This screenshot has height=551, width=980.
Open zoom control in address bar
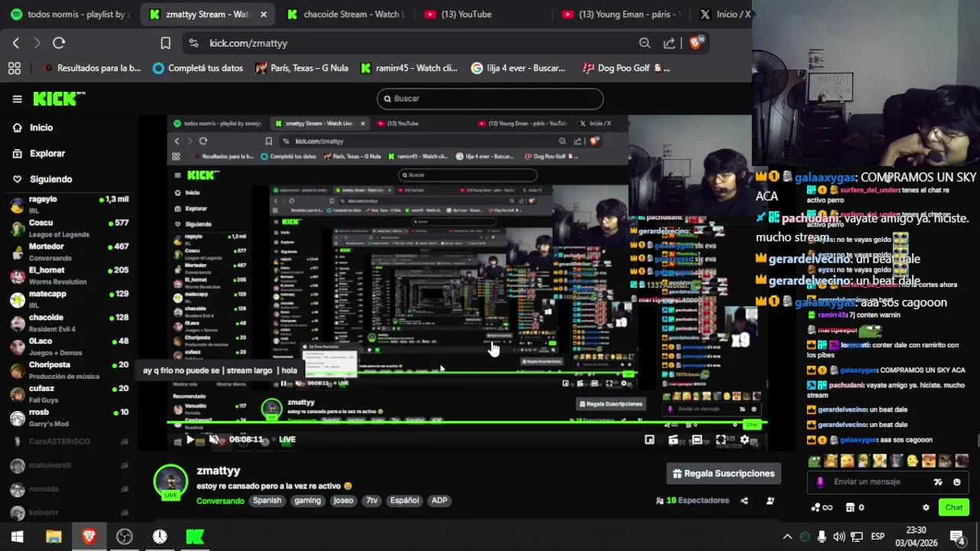[645, 43]
